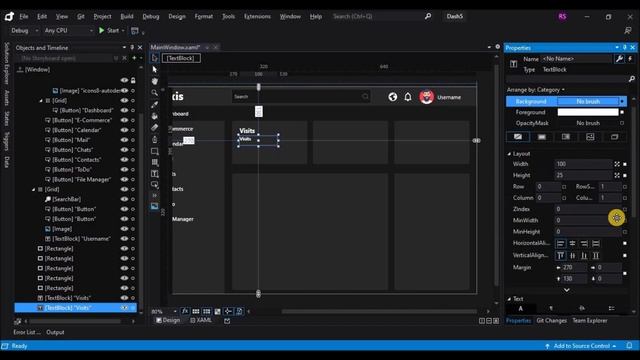This screenshot has width=640, height=360.
Task: Click the left Margin value field
Action: pyautogui.click(x=574, y=267)
